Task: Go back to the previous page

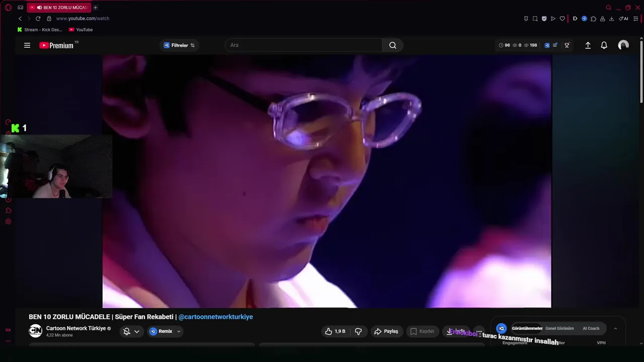Action: click(x=20, y=19)
